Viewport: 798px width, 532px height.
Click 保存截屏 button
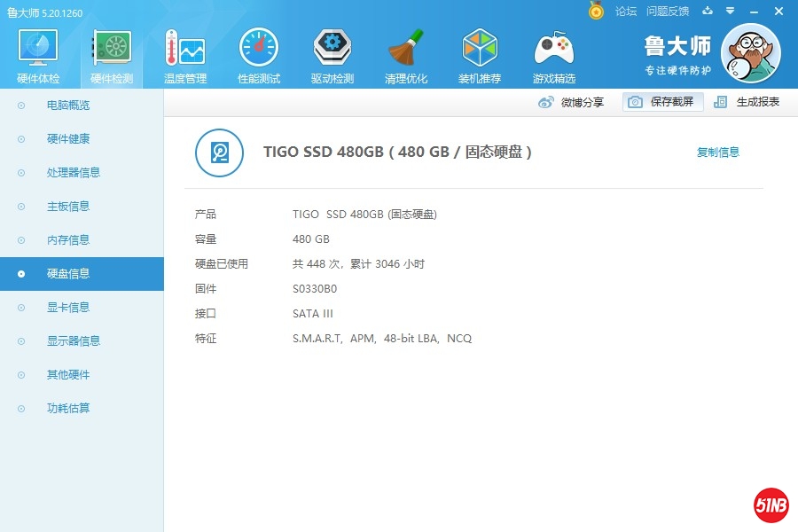[x=662, y=102]
